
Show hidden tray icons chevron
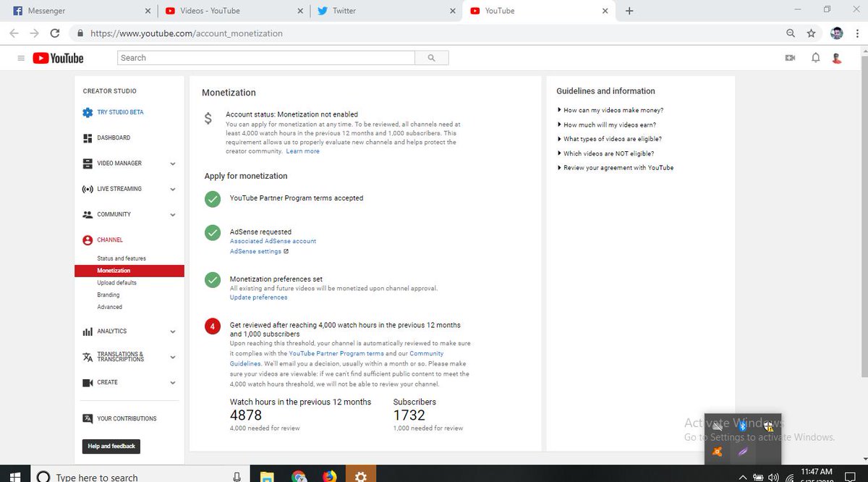click(x=741, y=478)
